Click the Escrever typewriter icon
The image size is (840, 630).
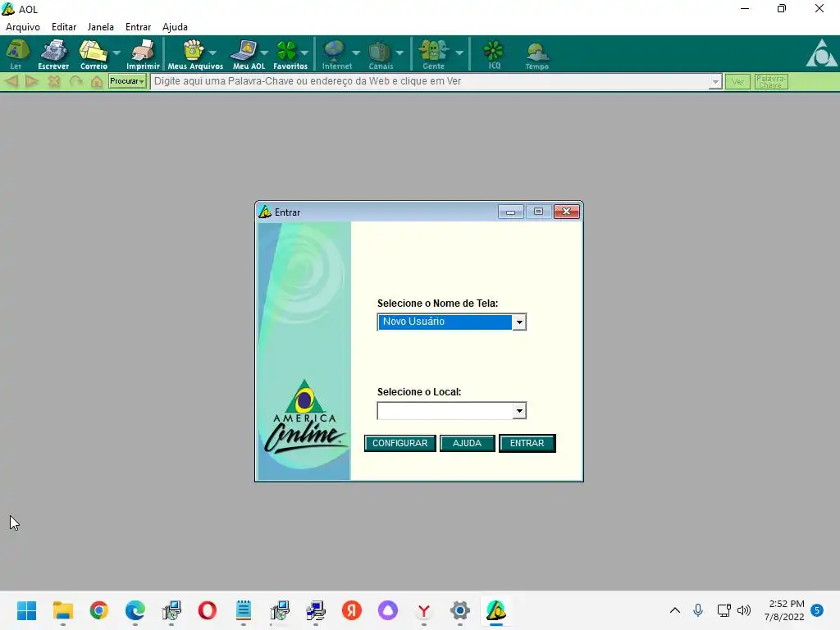(x=53, y=54)
